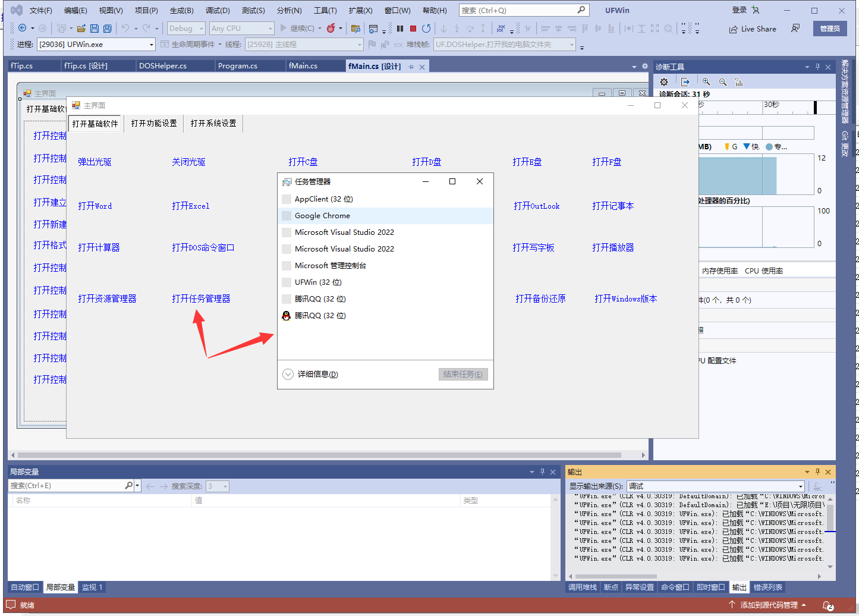859x616 pixels.
Task: Open the thread dropdown showing main thread
Action: click(304, 44)
